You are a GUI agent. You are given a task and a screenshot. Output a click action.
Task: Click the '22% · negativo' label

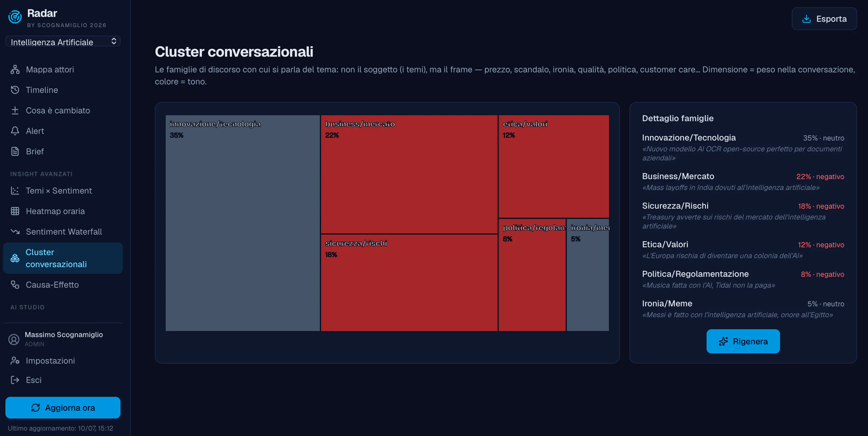click(820, 176)
